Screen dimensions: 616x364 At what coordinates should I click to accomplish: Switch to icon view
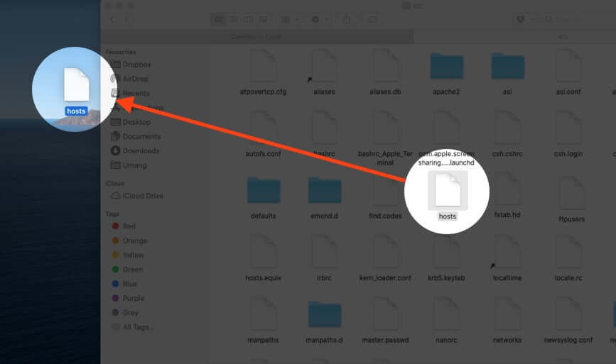pos(218,19)
